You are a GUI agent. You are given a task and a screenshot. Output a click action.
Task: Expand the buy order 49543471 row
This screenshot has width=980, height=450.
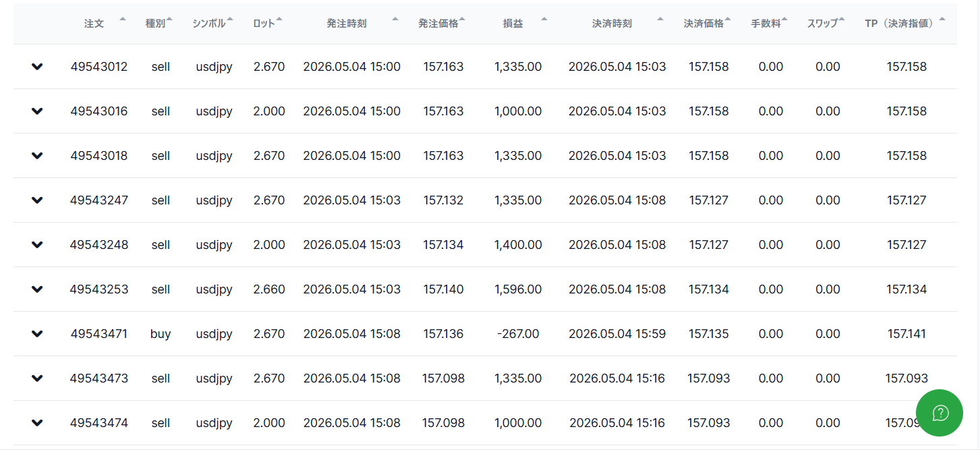(37, 334)
